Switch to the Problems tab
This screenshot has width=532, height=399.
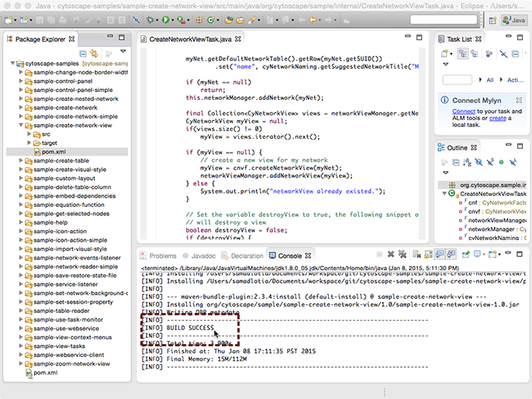click(162, 255)
